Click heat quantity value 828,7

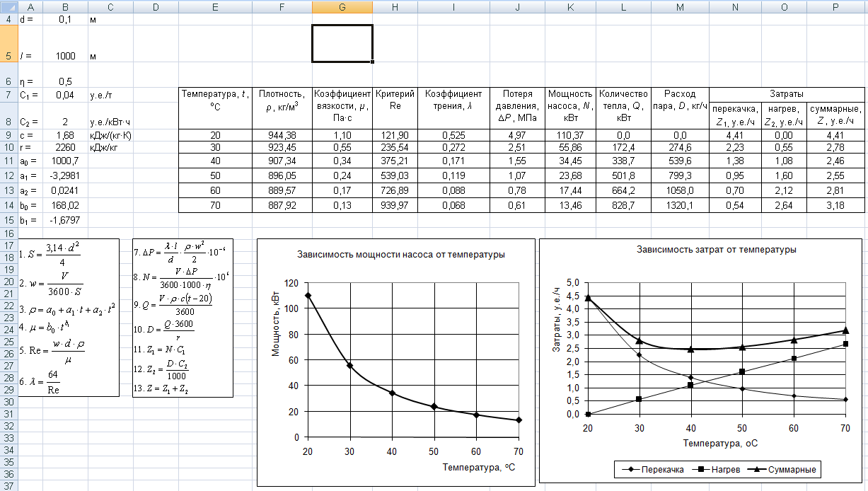click(x=623, y=205)
